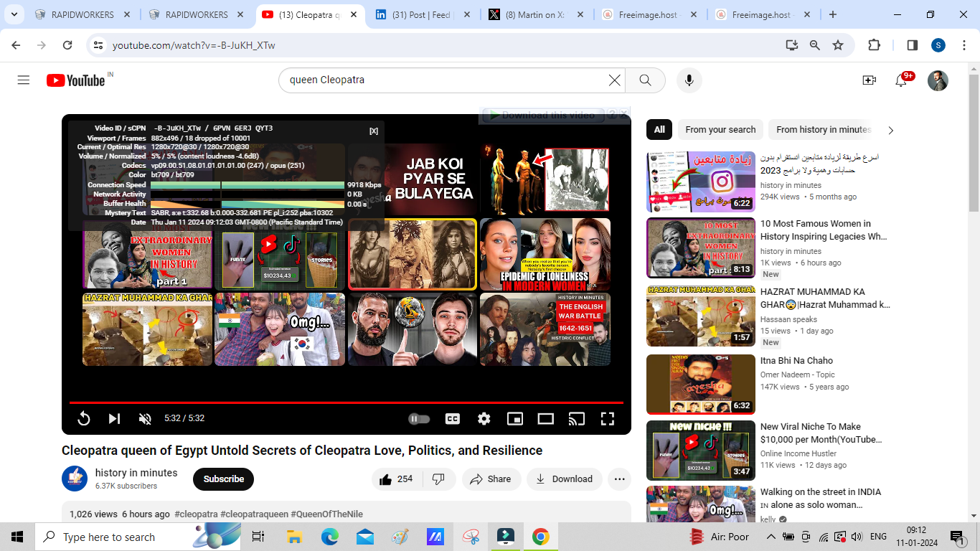Show more filter chips with the arrow
The image size is (980, 551).
click(891, 131)
